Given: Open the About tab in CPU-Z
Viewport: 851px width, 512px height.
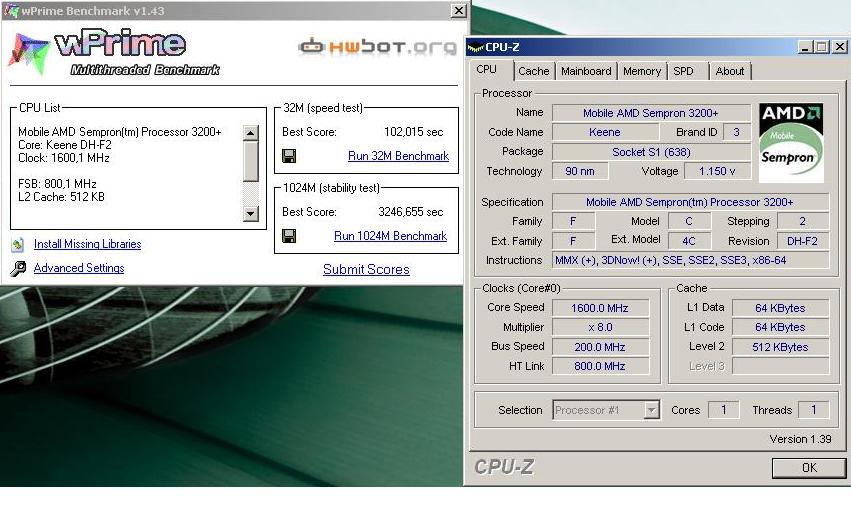Looking at the screenshot, I should (729, 71).
